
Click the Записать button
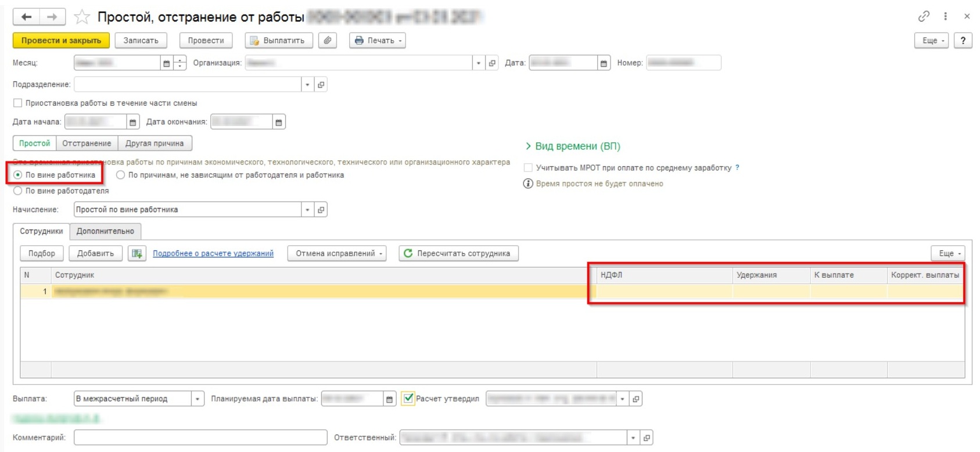141,41
